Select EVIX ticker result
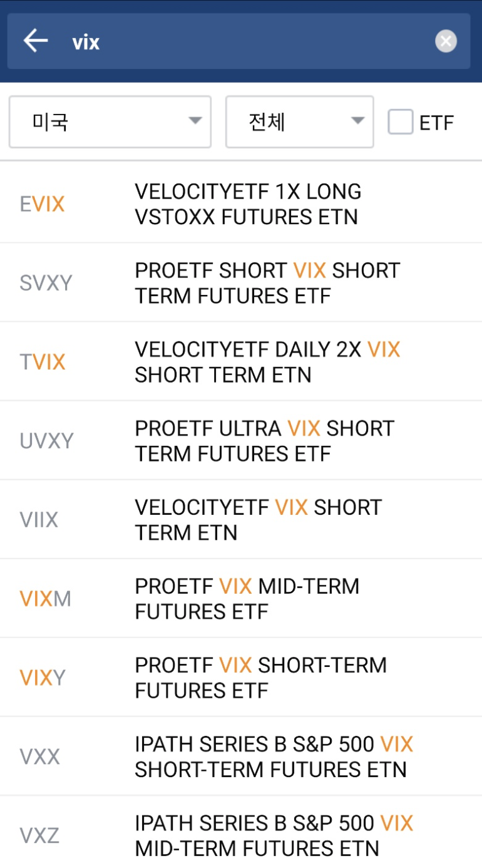The width and height of the screenshot is (482, 868). 43,204
